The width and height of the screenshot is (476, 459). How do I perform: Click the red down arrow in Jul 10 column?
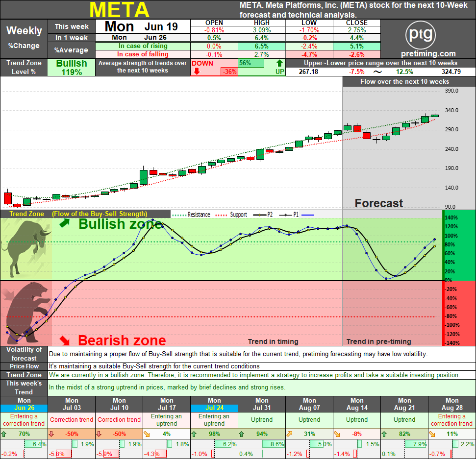tap(99, 434)
